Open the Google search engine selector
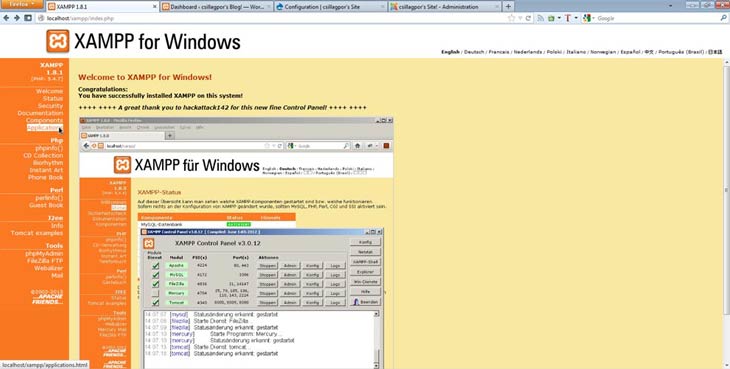 pyautogui.click(x=588, y=18)
